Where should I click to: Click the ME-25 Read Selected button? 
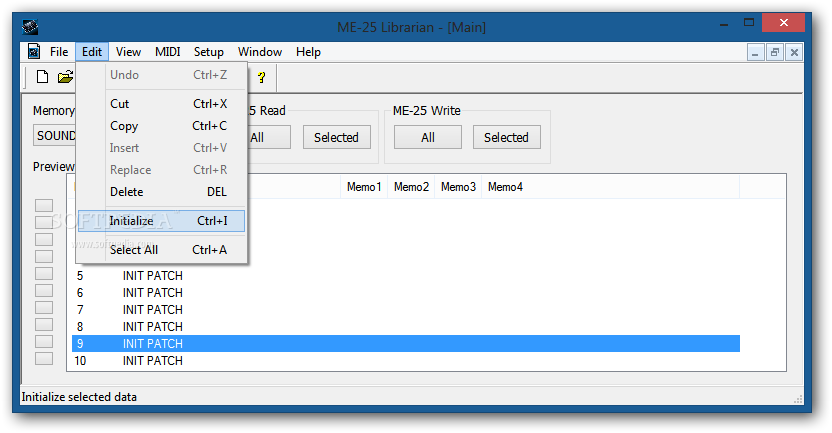pos(336,137)
